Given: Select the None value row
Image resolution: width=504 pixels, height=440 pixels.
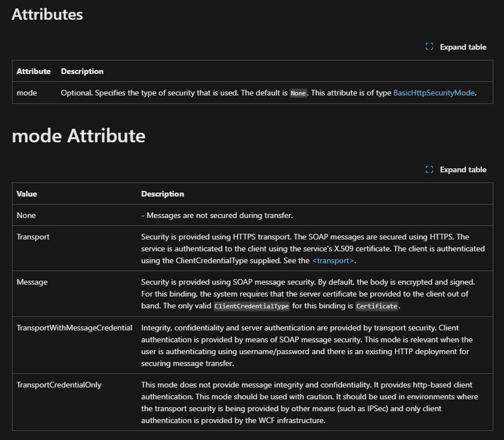Looking at the screenshot, I should pyautogui.click(x=26, y=215).
